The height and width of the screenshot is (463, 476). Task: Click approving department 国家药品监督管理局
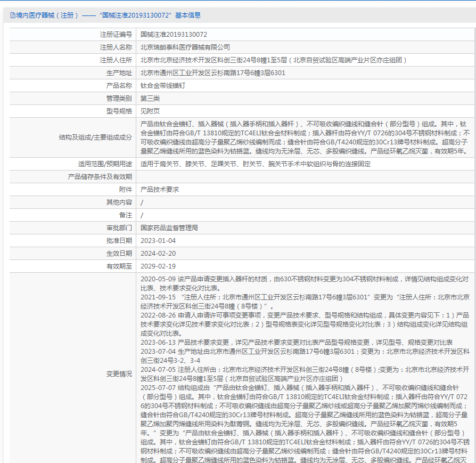click(169, 228)
